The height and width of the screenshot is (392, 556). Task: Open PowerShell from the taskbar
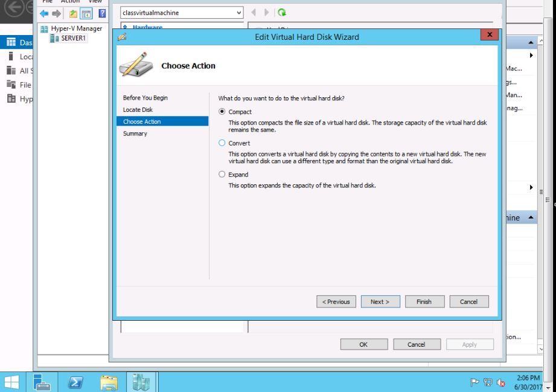pos(75,382)
